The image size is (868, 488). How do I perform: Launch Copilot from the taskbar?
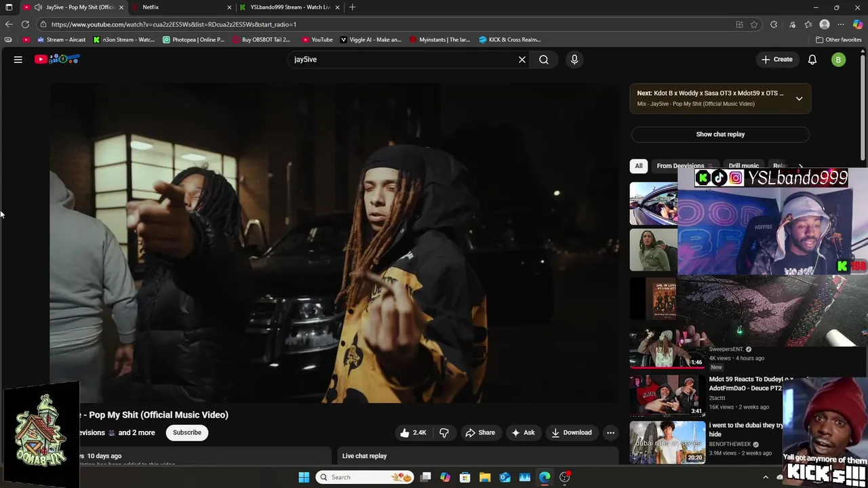445,477
